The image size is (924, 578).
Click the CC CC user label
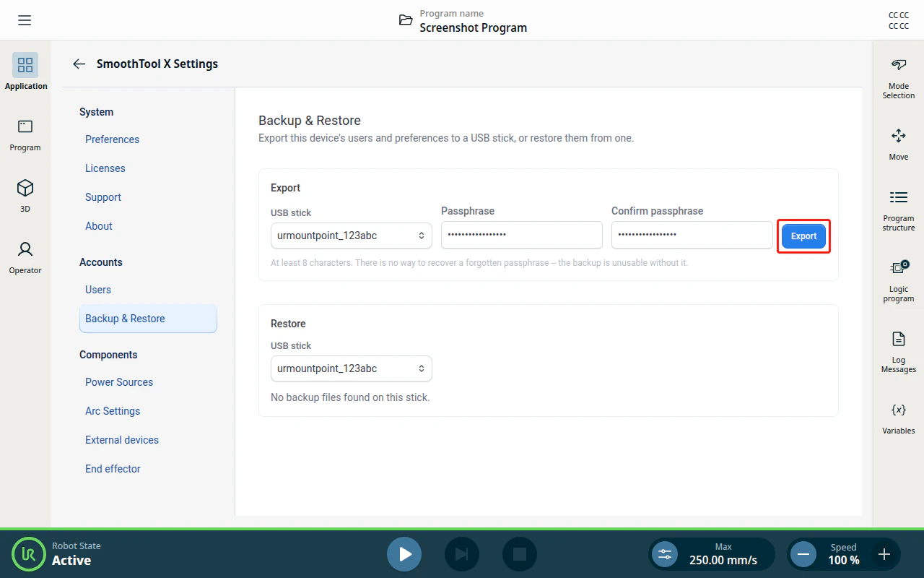[x=899, y=20]
